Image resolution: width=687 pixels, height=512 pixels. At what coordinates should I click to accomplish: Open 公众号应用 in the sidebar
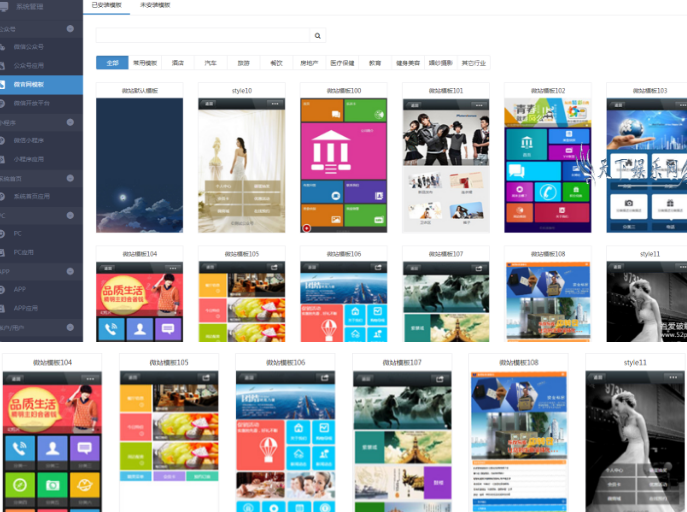click(x=28, y=66)
